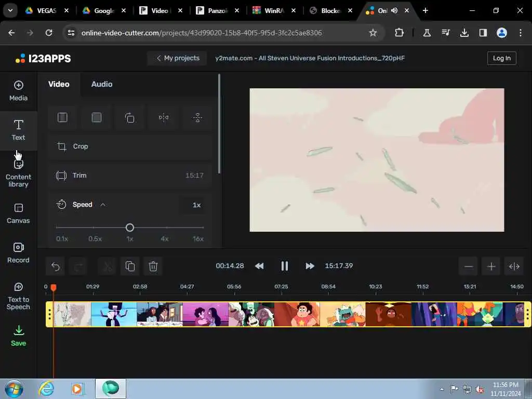
Task: Open the Windows Start menu
Action: pos(14,389)
